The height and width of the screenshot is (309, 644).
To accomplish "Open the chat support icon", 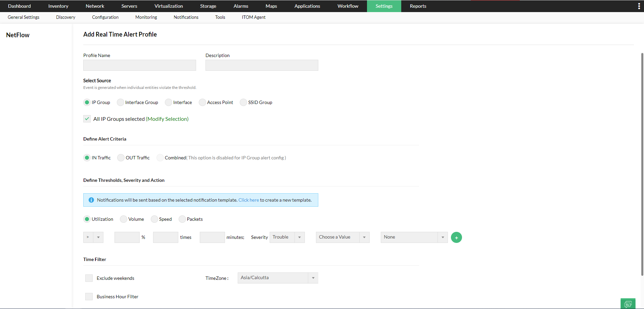I will pyautogui.click(x=628, y=304).
